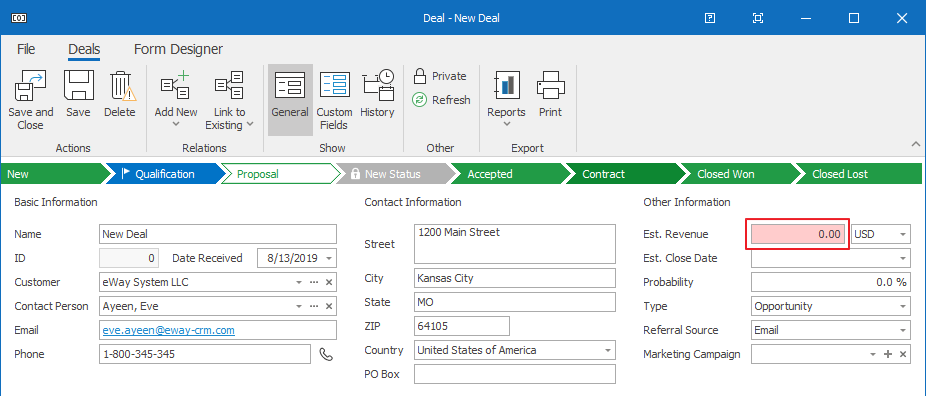Clear the Contact Person field
926x396 pixels.
(330, 306)
